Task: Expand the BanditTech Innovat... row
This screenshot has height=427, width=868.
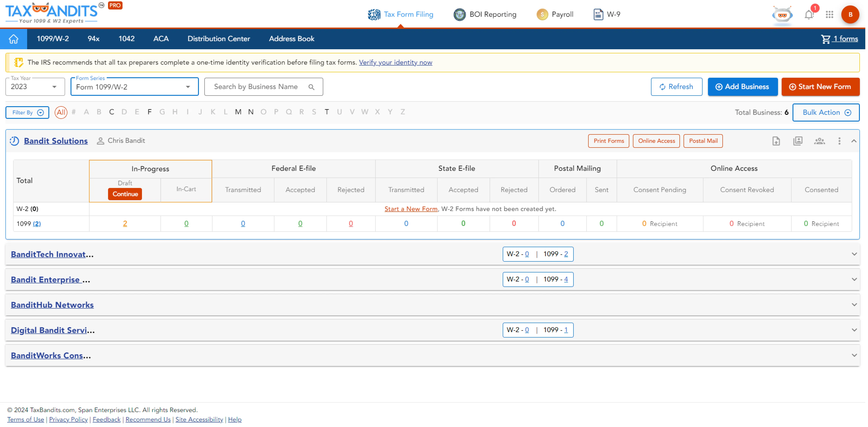Action: (854, 254)
